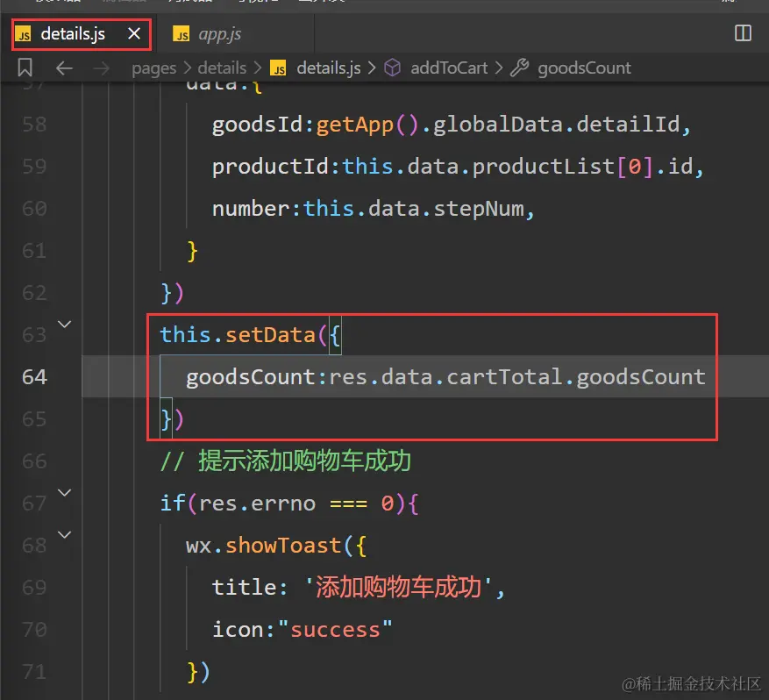The width and height of the screenshot is (769, 700).
Task: Click line number 70 in gutter
Action: [34, 630]
